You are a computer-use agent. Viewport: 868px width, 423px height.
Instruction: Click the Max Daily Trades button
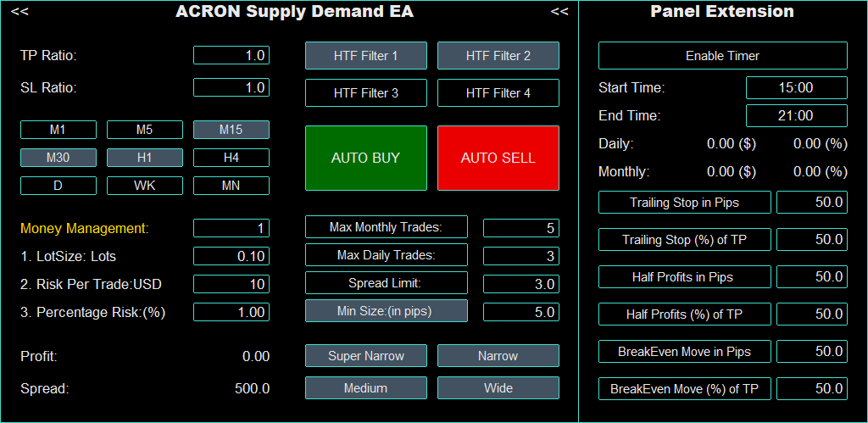[x=386, y=255]
